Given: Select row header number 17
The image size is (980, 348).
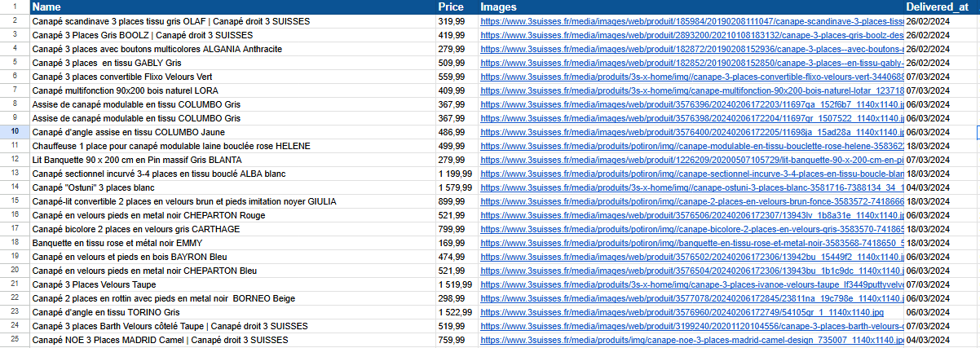Looking at the screenshot, I should tap(15, 229).
